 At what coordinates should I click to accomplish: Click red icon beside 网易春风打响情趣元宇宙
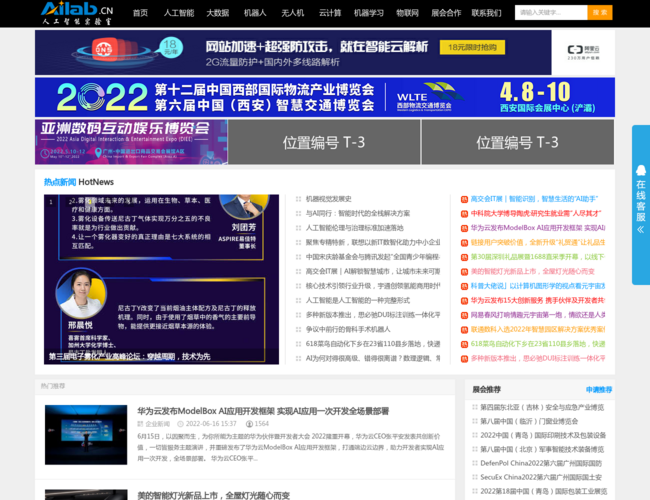[464, 316]
